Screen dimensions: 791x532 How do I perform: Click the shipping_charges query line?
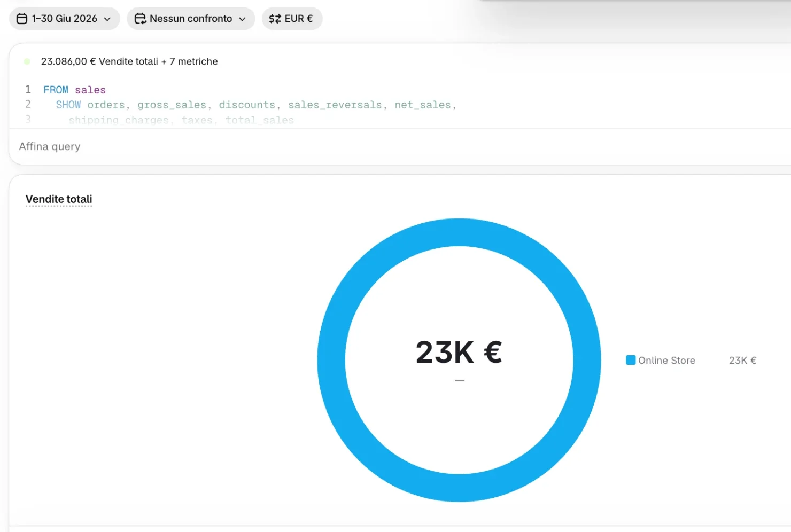[181, 120]
